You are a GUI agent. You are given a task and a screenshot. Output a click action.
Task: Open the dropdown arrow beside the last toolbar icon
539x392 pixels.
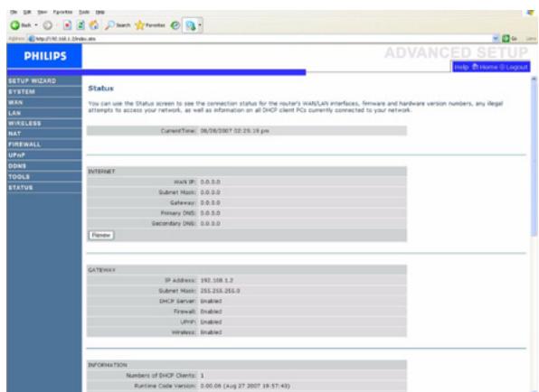click(200, 25)
